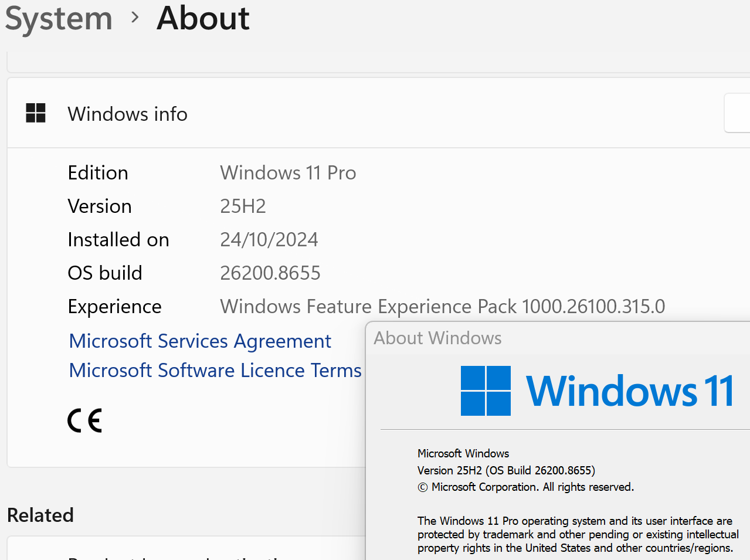Go back to System breadcrumb
This screenshot has height=560, width=750.
(59, 19)
